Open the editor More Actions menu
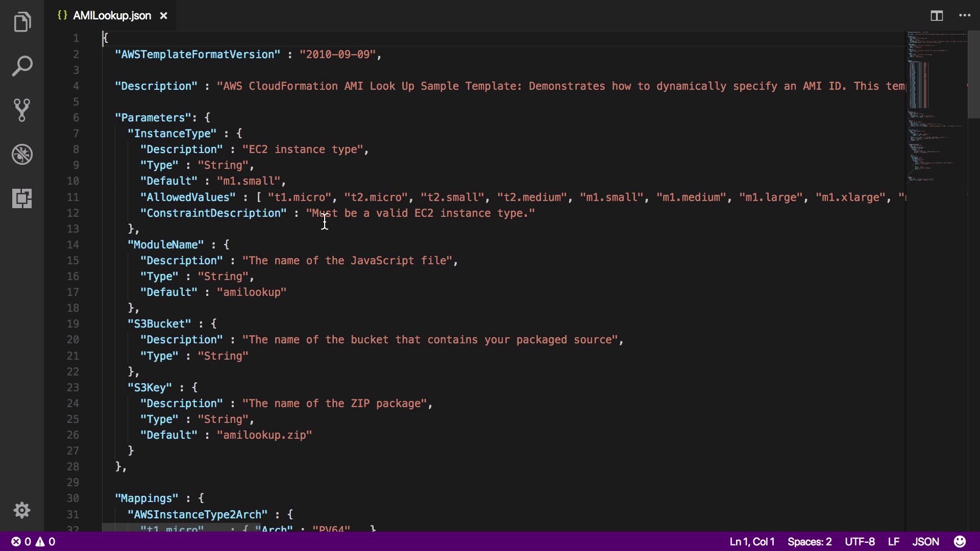This screenshot has height=551, width=980. coord(965,16)
